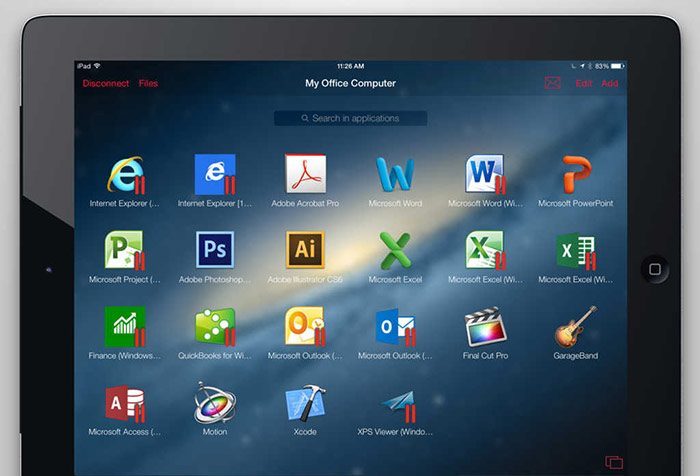Open XPS Viewer for Windows
Screen dimensions: 700x476
pos(399,406)
